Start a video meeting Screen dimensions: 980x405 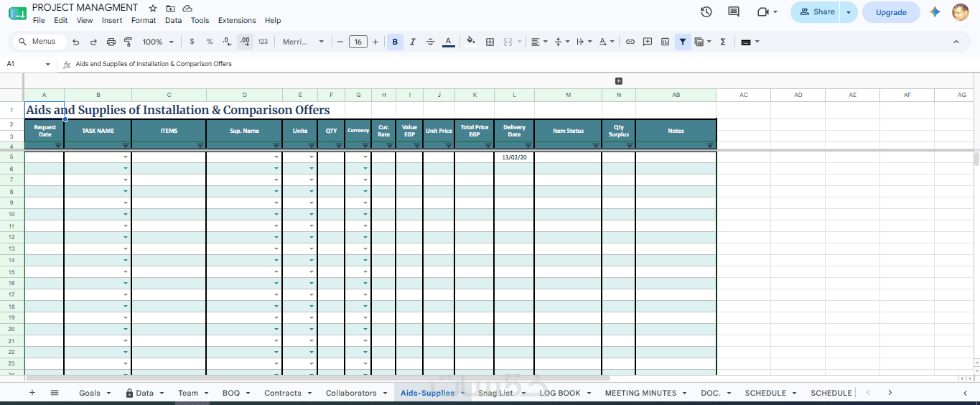pyautogui.click(x=767, y=12)
